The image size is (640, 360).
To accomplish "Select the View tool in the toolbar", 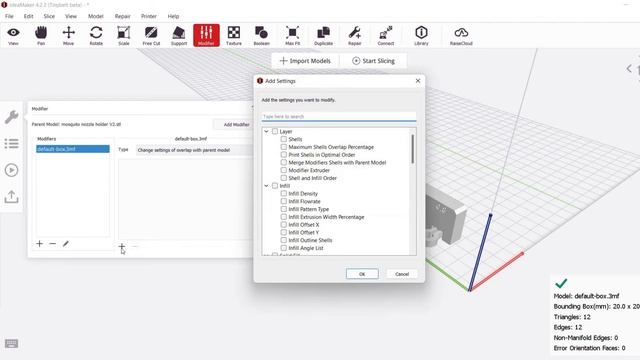I will click(x=13, y=36).
